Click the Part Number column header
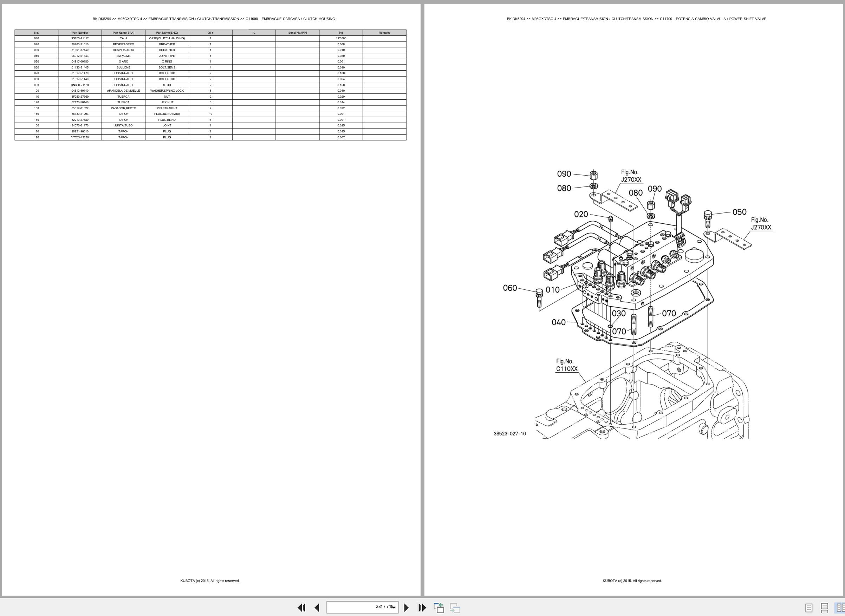 80,33
